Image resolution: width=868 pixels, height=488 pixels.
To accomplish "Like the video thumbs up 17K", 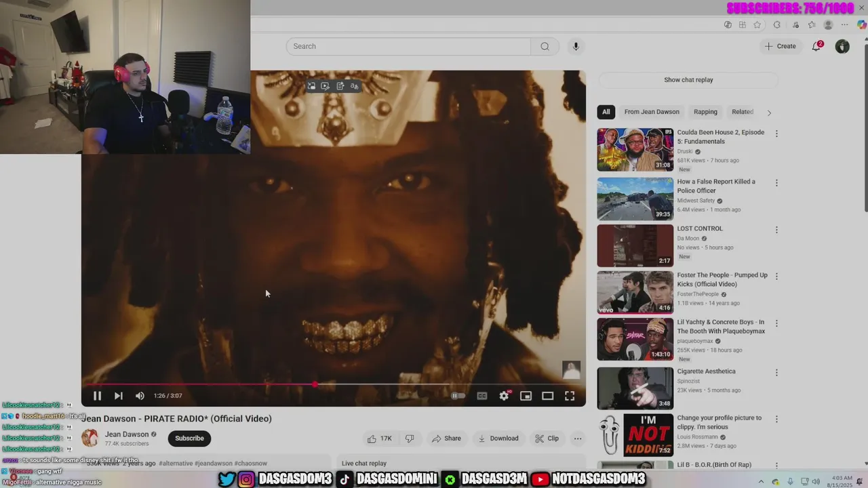I will (x=380, y=439).
